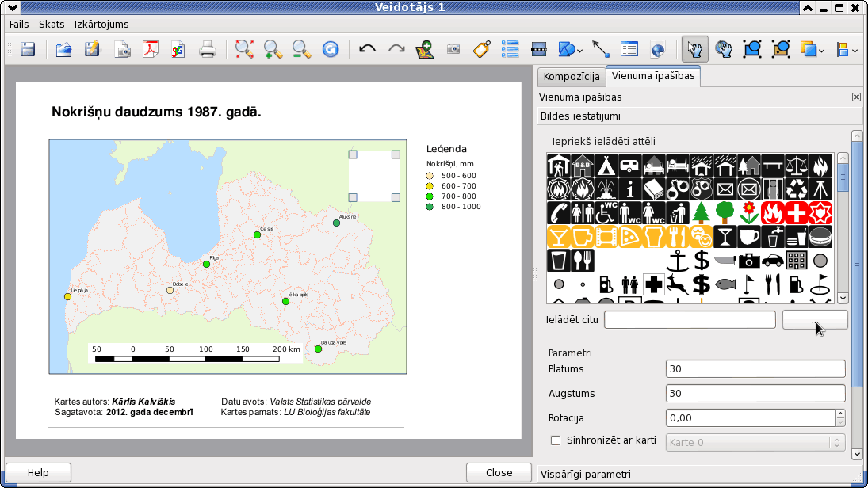Viewport: 868px width, 488px height.
Task: Select the Add attribute table tool
Action: pyautogui.click(x=629, y=50)
